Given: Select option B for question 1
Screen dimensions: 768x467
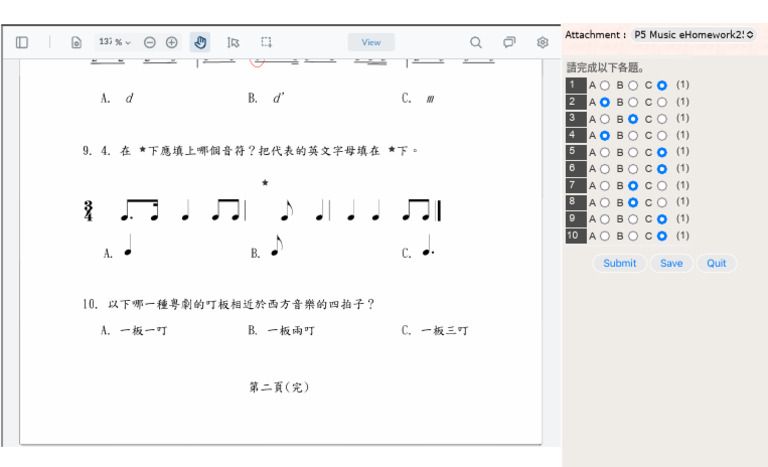Looking at the screenshot, I should [633, 85].
